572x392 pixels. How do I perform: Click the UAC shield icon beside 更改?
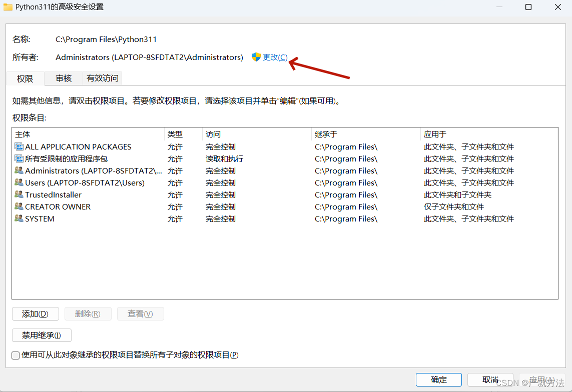pyautogui.click(x=257, y=57)
